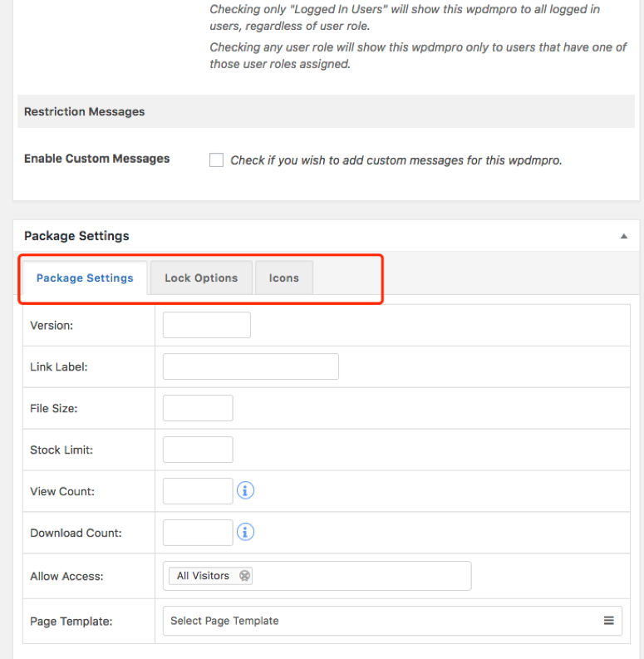
Task: Remove the All Visitors tag
Action: point(244,576)
